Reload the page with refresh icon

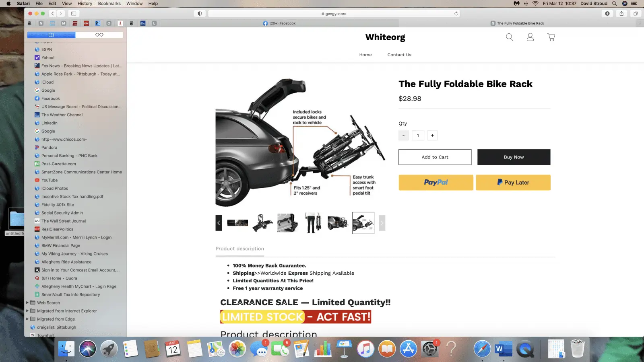456,13
